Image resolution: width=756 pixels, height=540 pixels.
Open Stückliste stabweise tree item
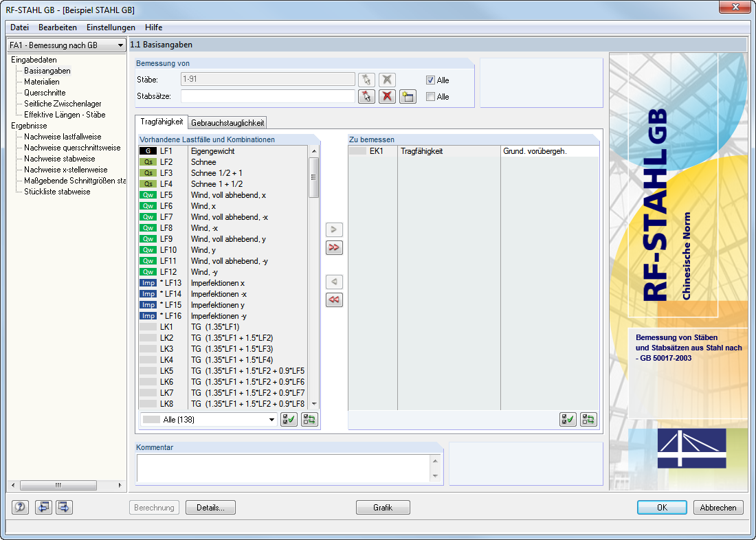[x=57, y=192]
